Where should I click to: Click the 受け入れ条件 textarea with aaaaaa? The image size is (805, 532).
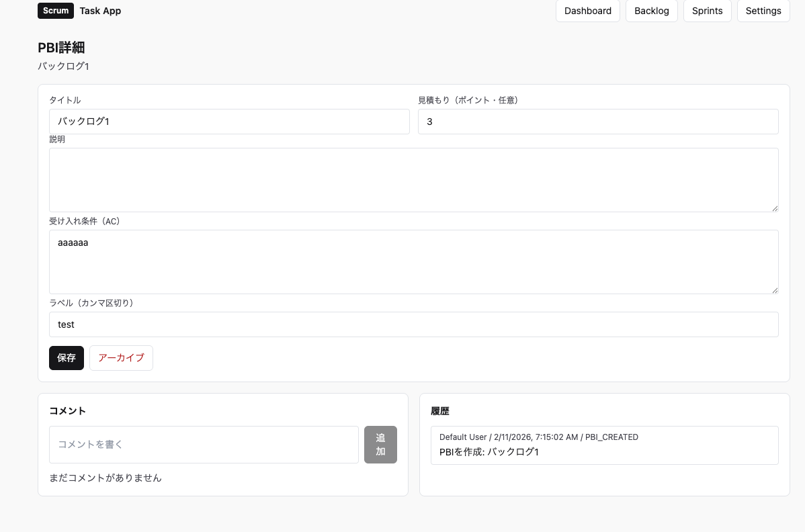(413, 262)
